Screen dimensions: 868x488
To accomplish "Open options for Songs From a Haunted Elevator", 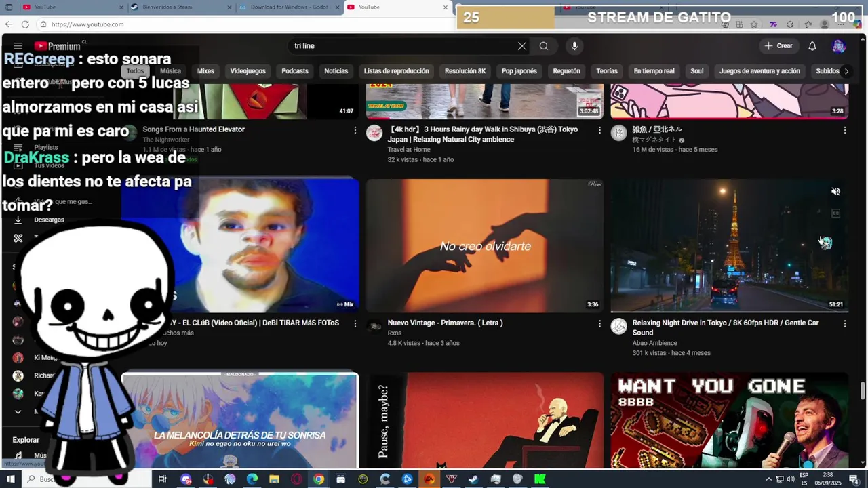I will 355,130.
